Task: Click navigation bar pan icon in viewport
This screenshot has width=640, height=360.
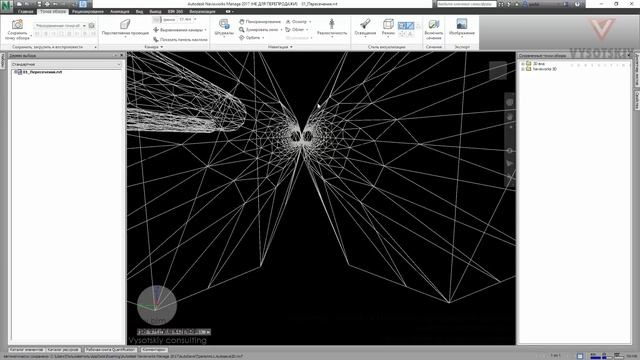Action: [510, 117]
